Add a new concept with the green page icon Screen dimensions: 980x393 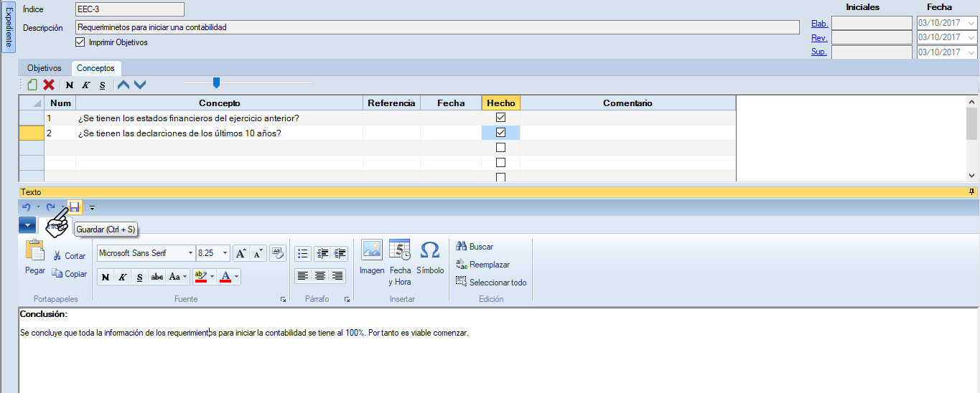point(32,85)
